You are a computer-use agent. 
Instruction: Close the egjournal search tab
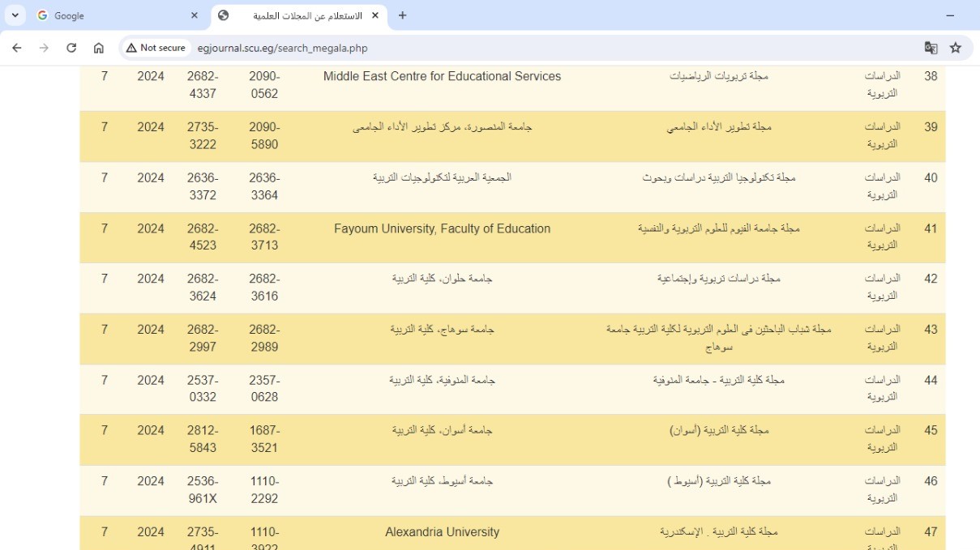pos(374,15)
